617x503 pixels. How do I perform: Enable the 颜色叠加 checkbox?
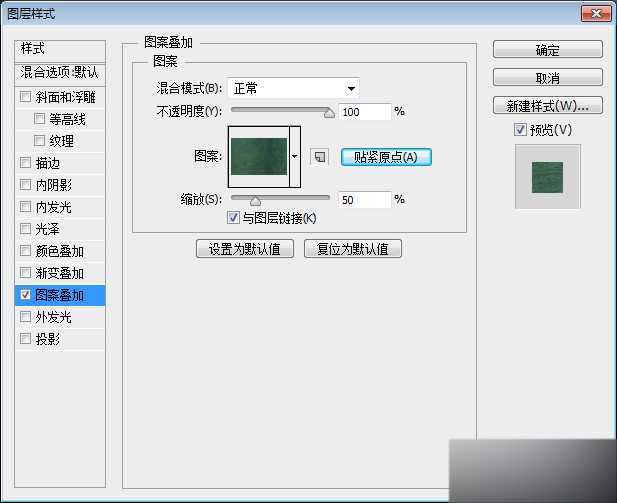pos(26,250)
